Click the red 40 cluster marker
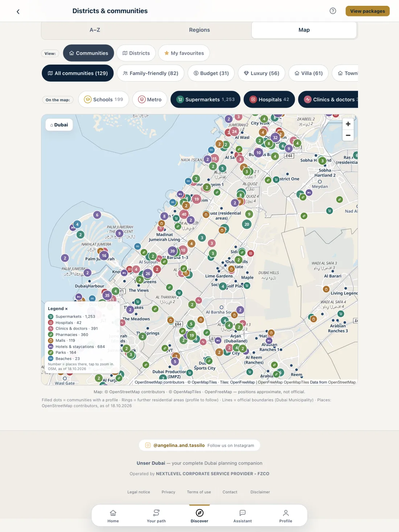The width and height of the screenshot is (399, 532). pos(184,214)
